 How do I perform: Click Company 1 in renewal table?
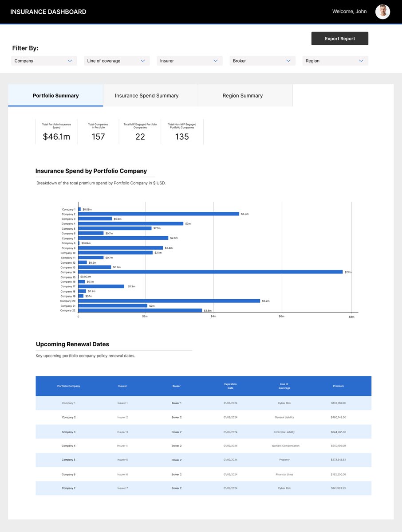coord(69,403)
